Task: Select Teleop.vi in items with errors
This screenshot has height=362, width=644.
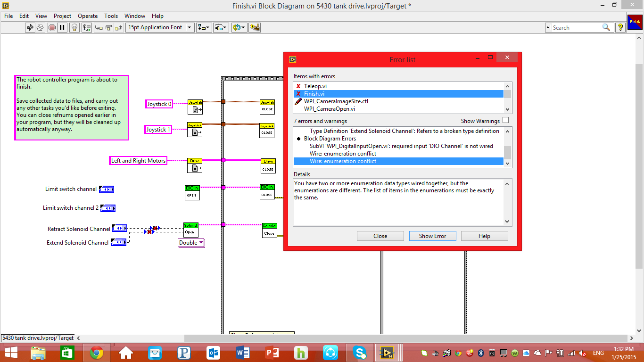Action: point(315,86)
